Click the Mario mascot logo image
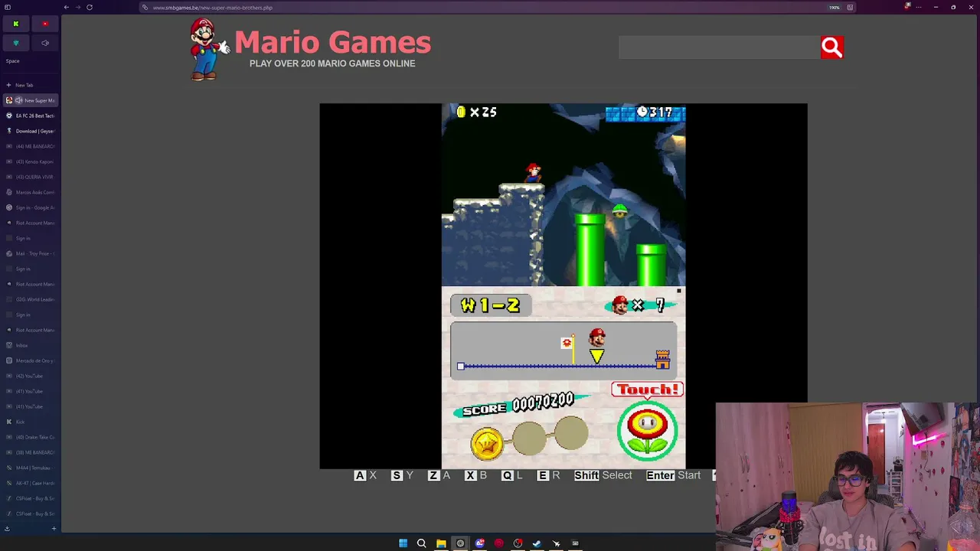 (x=209, y=49)
